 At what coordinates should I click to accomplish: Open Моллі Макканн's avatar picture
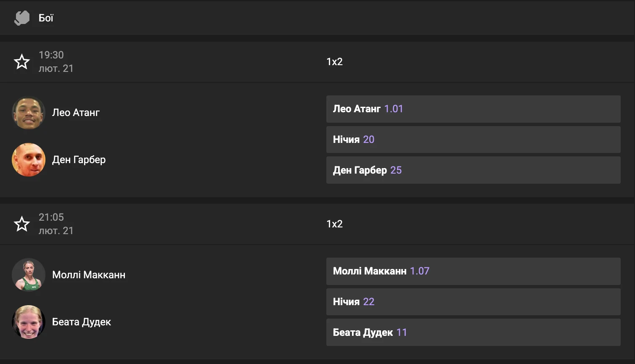pyautogui.click(x=29, y=275)
